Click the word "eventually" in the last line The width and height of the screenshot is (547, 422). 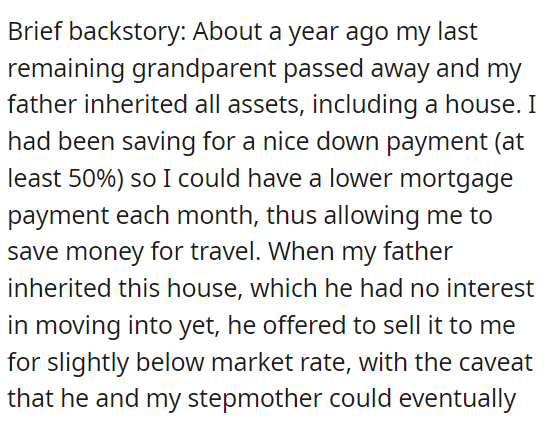pos(457,399)
